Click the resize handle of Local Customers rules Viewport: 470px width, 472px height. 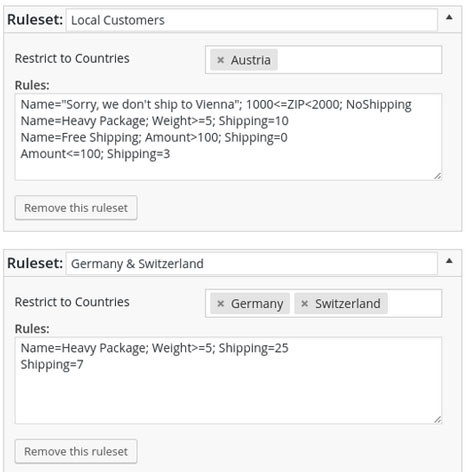coord(438,176)
